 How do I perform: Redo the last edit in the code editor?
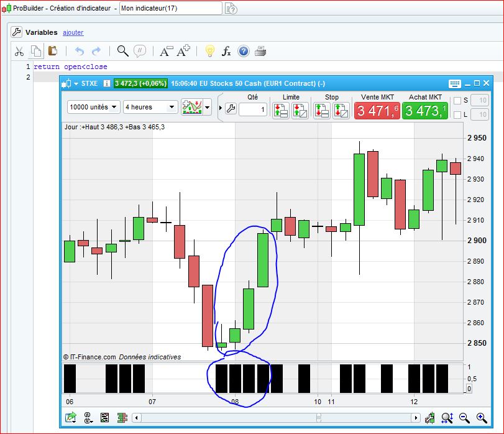96,51
